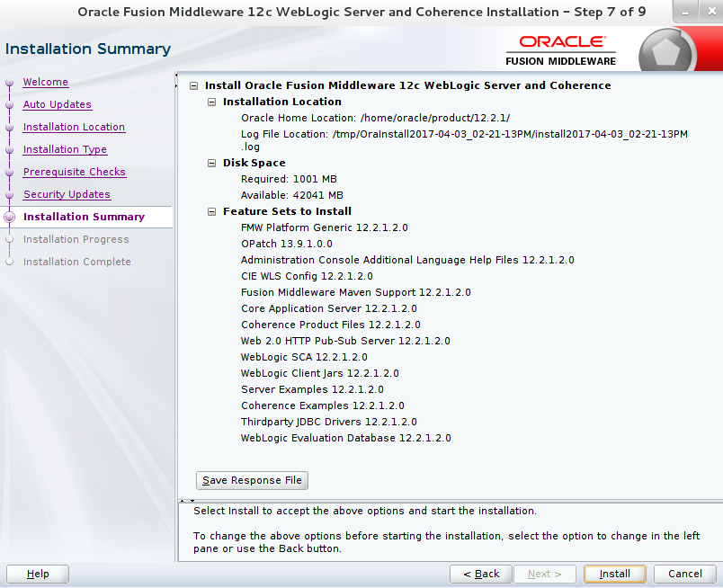This screenshot has height=588, width=723.
Task: Click the Installation Summary step indicator dot
Action: tap(9, 217)
